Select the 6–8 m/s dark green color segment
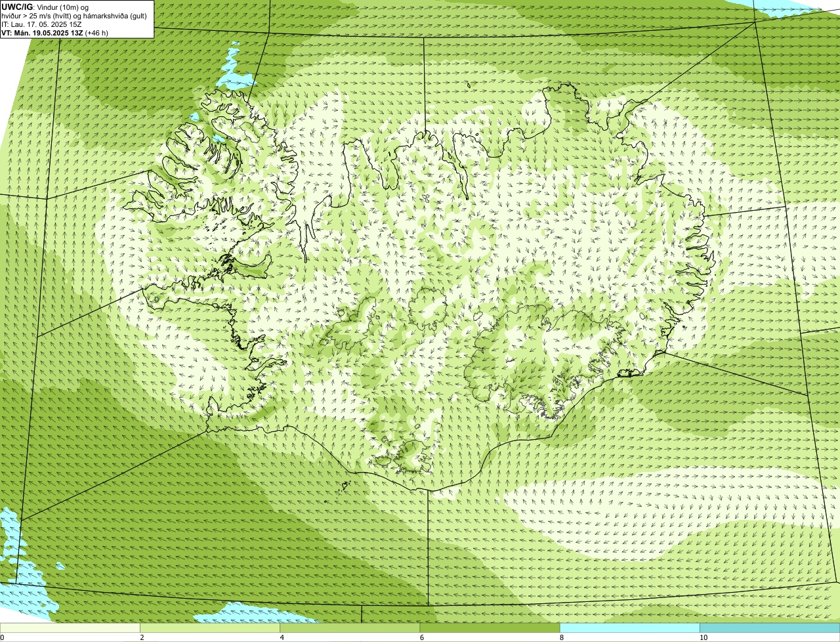The width and height of the screenshot is (840, 642). point(490,628)
